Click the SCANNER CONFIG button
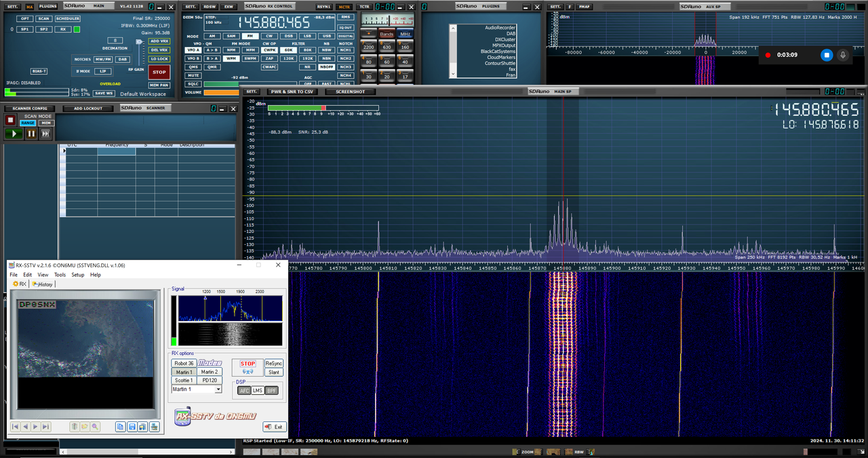Image resolution: width=868 pixels, height=458 pixels. [29, 109]
